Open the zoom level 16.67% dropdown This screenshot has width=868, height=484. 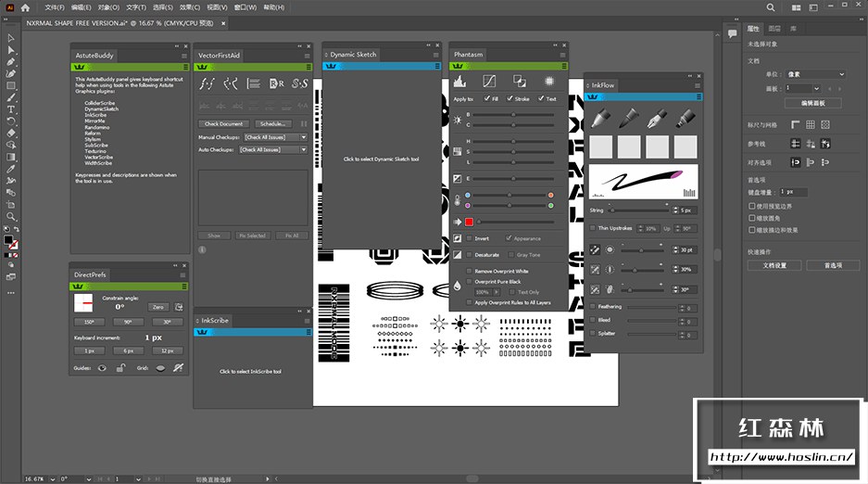tap(53, 479)
